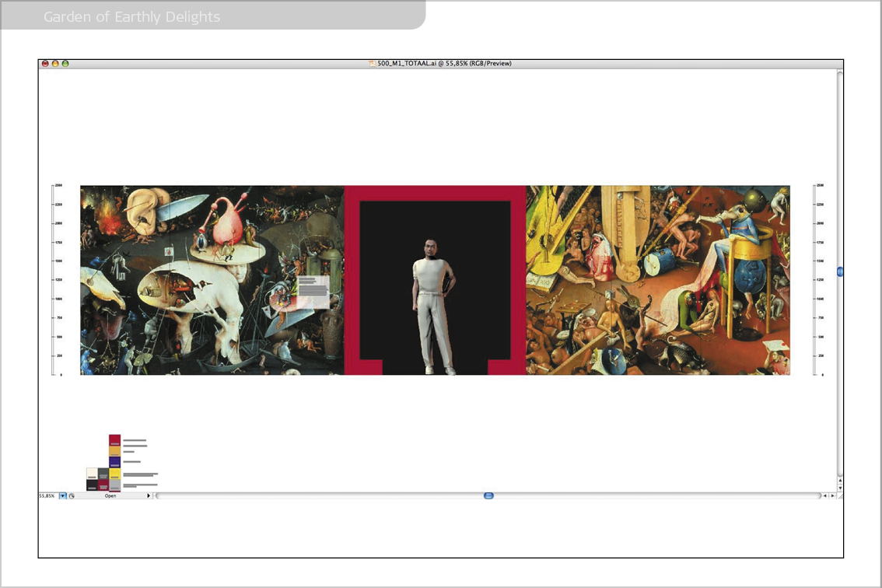The width and height of the screenshot is (882, 588).
Task: Click the 500_M1_TOTAAL.ai window title
Action: 444,64
